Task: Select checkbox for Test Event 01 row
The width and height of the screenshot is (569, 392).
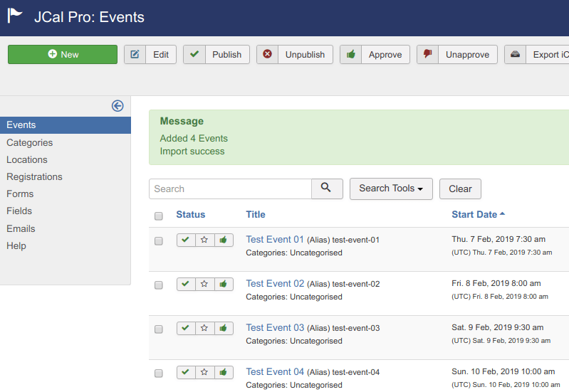Action: [x=159, y=241]
